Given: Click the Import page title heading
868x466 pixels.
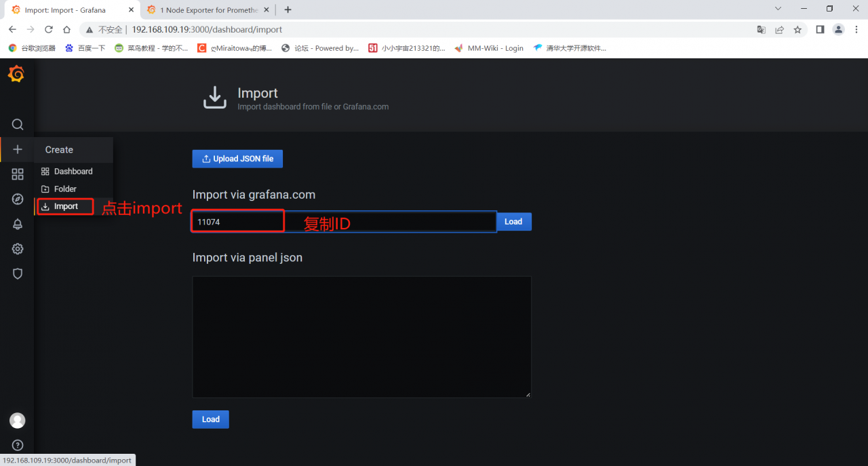Looking at the screenshot, I should [x=258, y=93].
